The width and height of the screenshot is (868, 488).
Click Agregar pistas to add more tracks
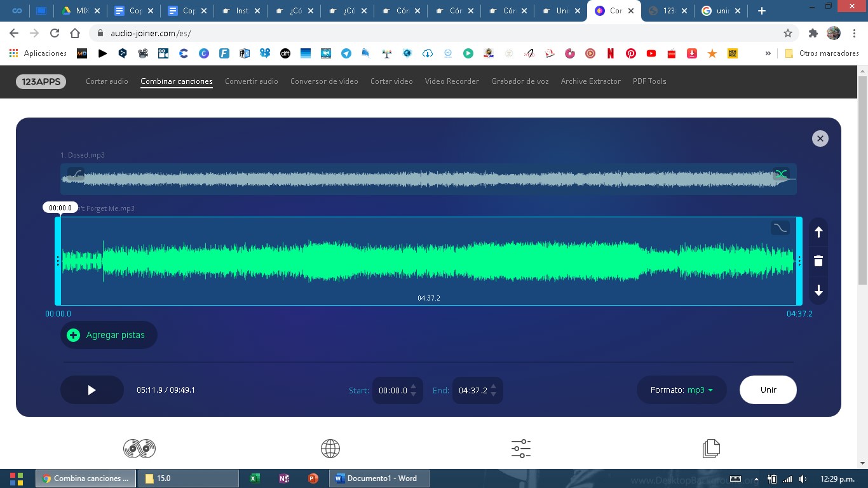109,335
